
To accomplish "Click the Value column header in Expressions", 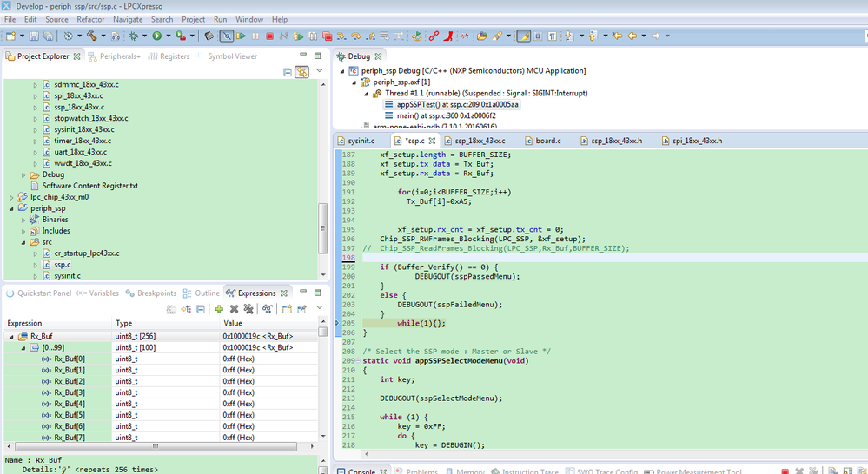I will (x=232, y=323).
